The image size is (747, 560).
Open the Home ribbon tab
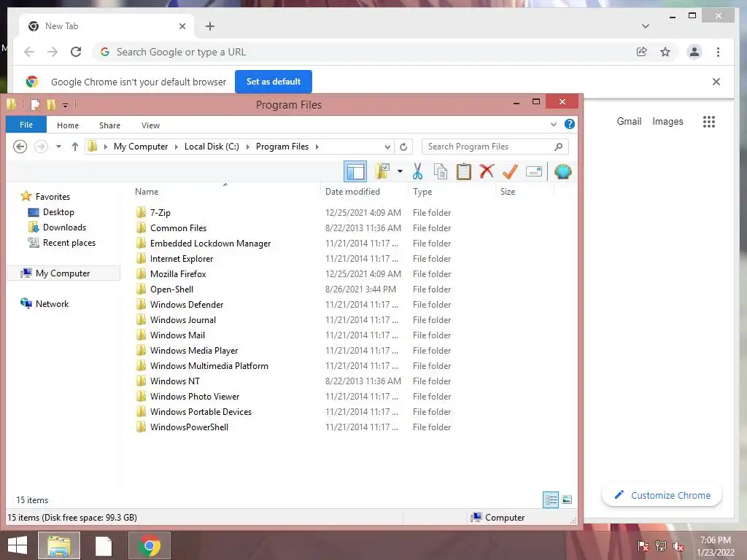[68, 125]
